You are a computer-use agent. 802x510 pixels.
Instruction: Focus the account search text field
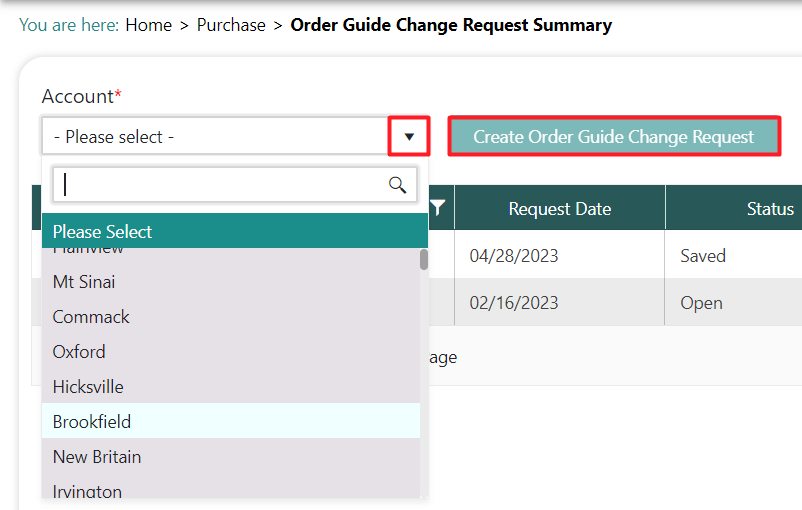click(220, 185)
